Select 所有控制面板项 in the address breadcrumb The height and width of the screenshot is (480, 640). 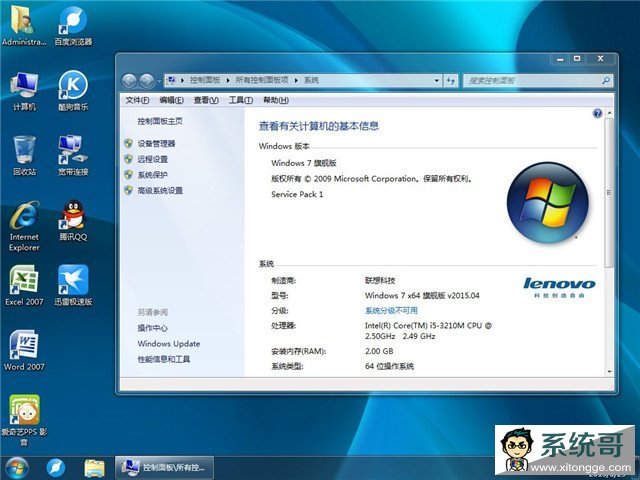tap(262, 80)
